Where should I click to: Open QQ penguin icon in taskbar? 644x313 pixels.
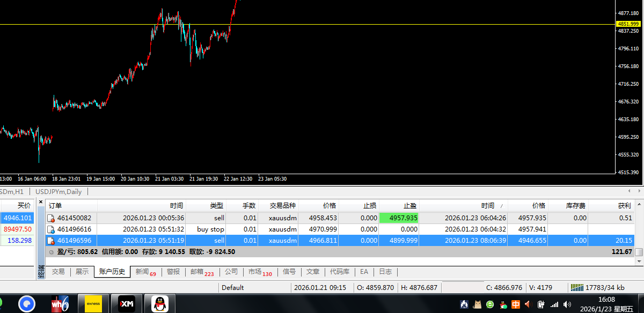click(159, 304)
